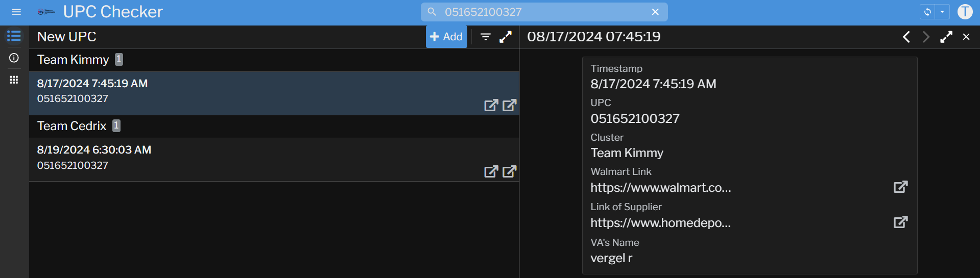
Task: Open the Link of Supplier homedepot URL
Action: 900,222
